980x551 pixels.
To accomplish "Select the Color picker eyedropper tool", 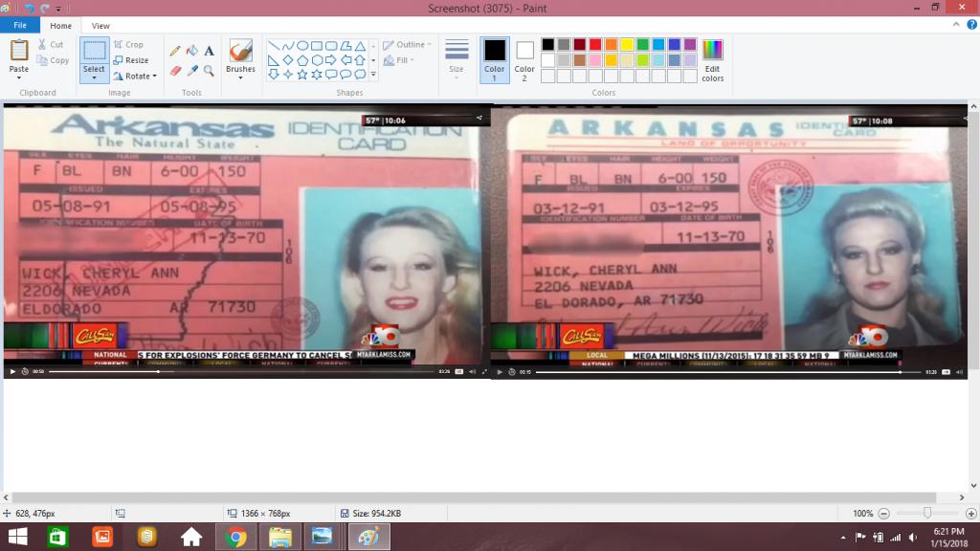I will click(191, 71).
